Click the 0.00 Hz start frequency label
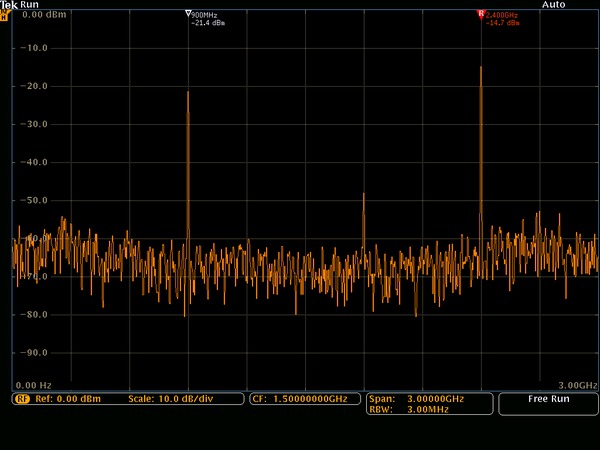Viewport: 600px width, 450px height. point(34,385)
